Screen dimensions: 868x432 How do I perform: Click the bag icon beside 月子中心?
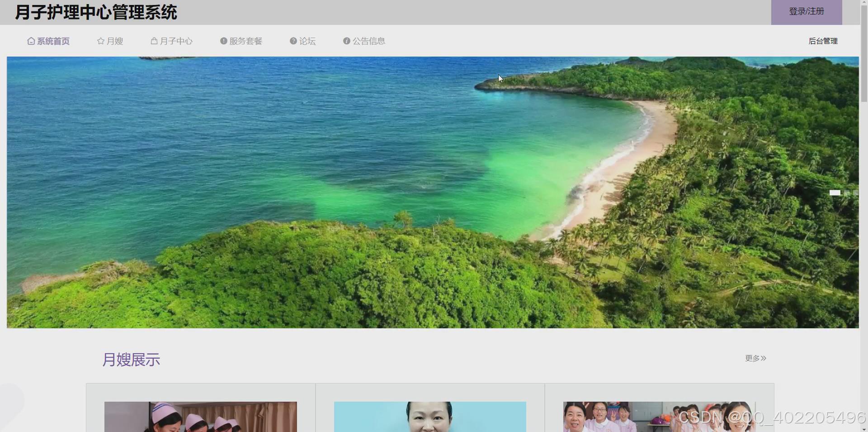pyautogui.click(x=154, y=41)
